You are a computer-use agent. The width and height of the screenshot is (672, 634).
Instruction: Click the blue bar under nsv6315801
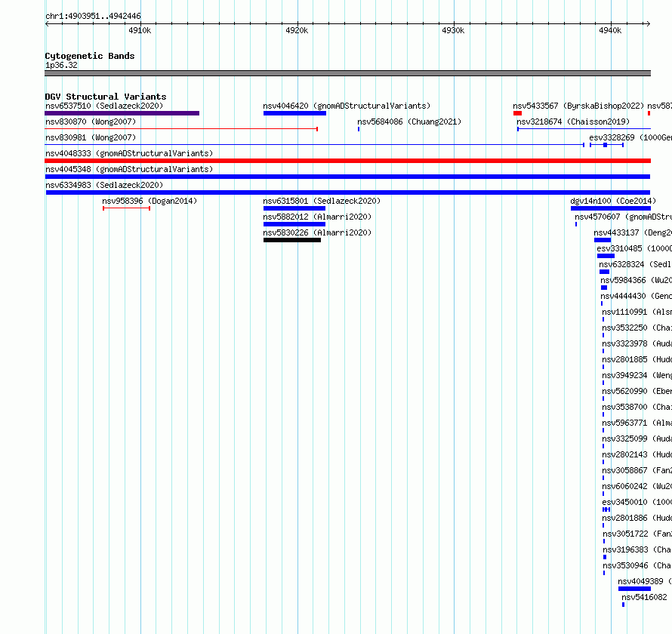tap(294, 208)
